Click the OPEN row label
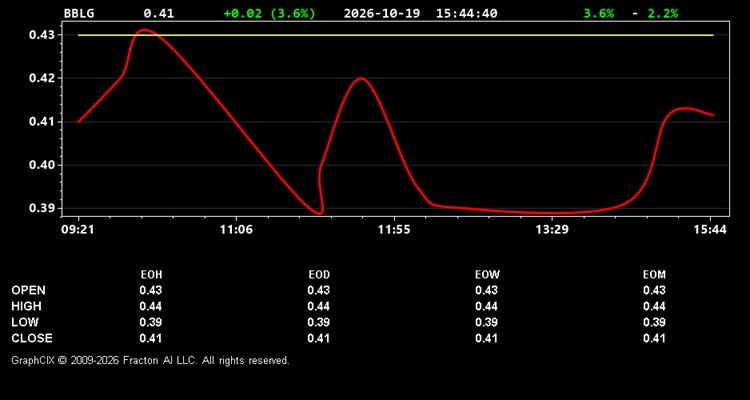This screenshot has width=750, height=400. tap(29, 290)
